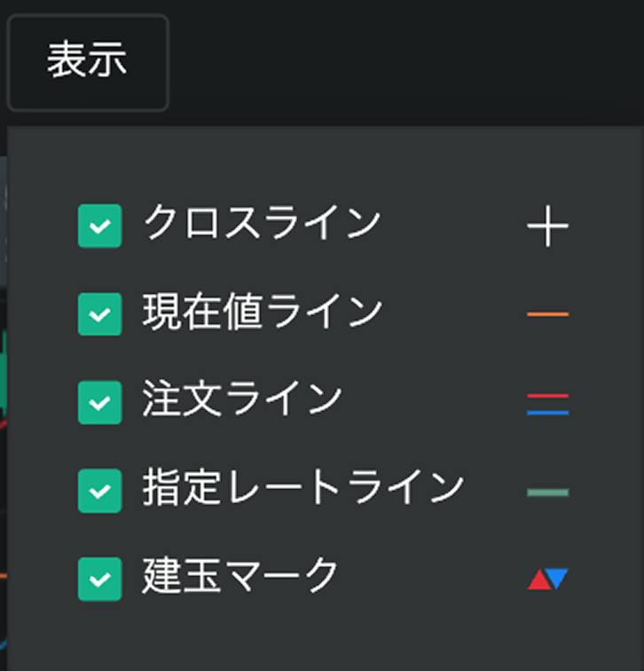The image size is (644, 671).
Task: Click the white crosshair plus icon
Action: coord(547,227)
